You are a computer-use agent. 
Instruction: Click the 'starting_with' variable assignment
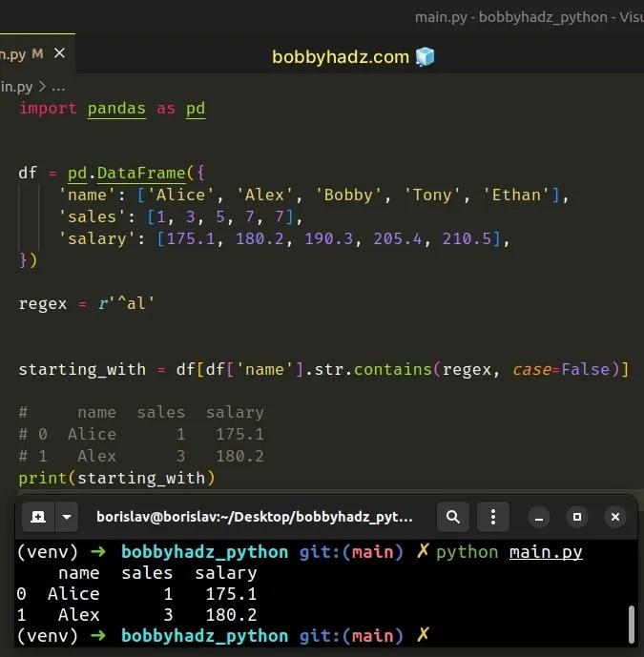pyautogui.click(x=82, y=370)
